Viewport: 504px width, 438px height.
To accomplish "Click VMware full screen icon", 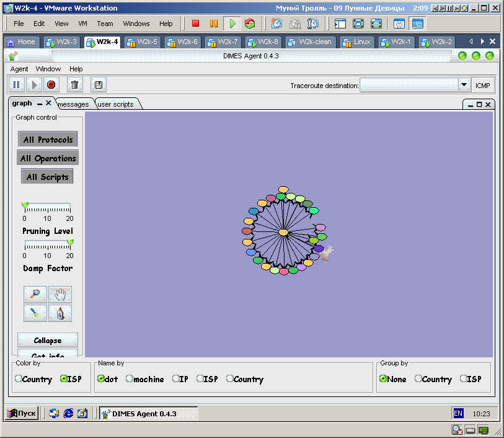I will pyautogui.click(x=358, y=24).
